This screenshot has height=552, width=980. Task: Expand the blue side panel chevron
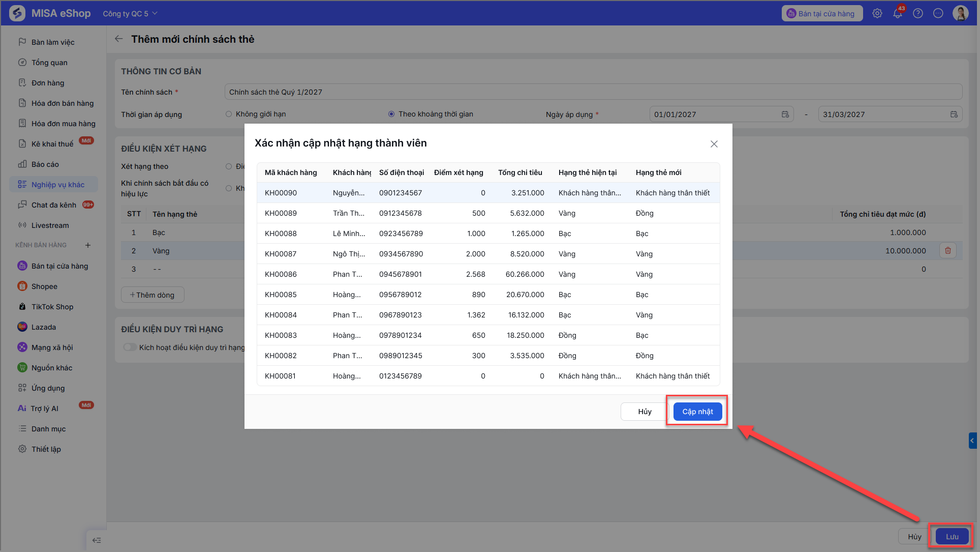972,441
